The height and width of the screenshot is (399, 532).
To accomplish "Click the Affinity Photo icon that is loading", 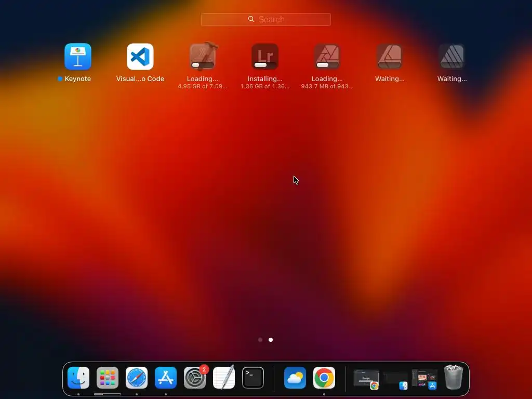I will [x=327, y=56].
